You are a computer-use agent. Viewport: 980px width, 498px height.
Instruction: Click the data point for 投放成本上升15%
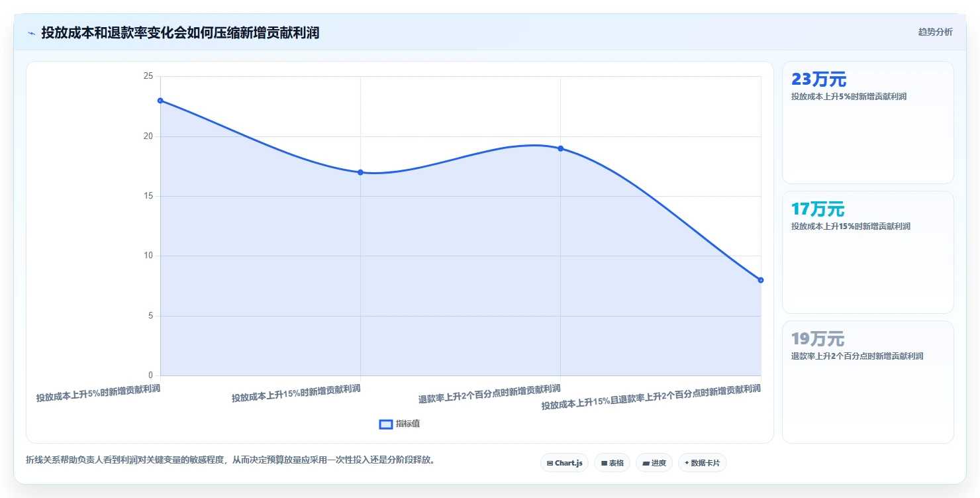click(x=360, y=172)
